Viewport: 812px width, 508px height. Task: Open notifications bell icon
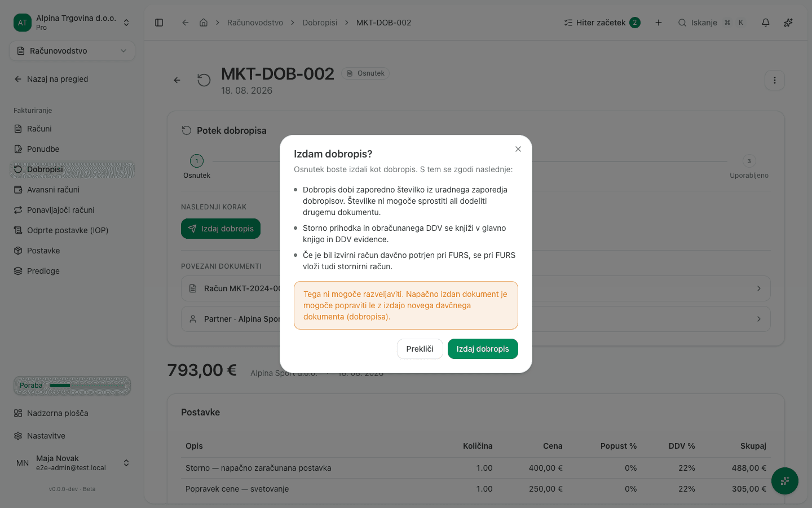(x=766, y=23)
